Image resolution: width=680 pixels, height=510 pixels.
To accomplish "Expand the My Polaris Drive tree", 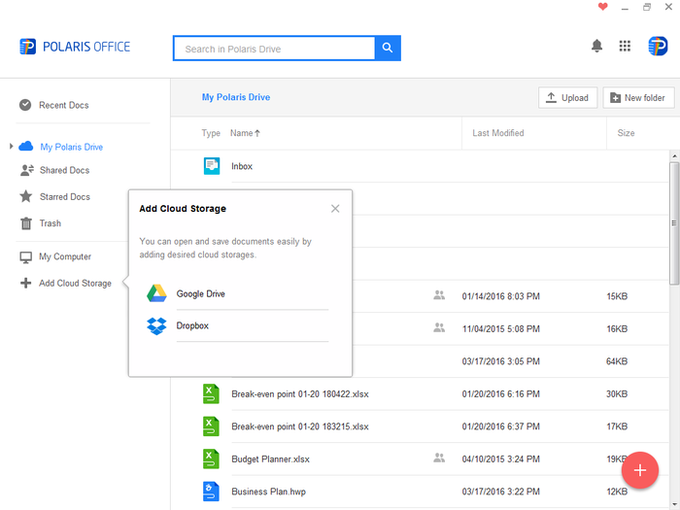I will click(11, 147).
